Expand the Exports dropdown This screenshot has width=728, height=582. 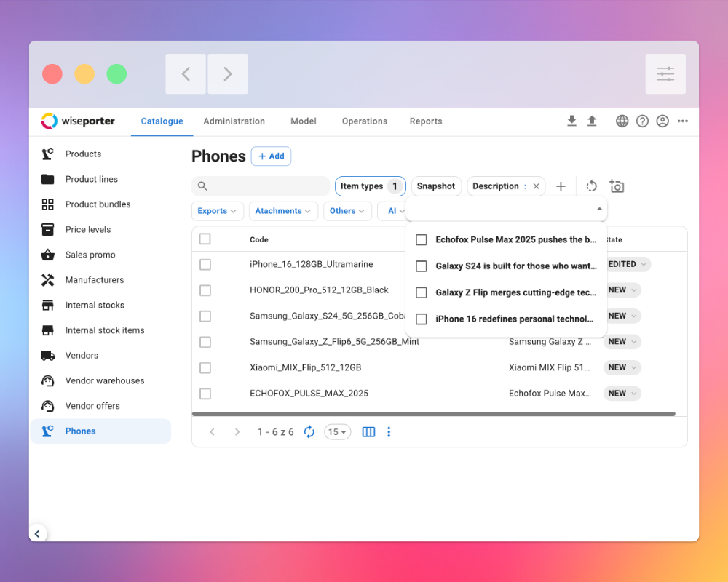[x=217, y=211]
